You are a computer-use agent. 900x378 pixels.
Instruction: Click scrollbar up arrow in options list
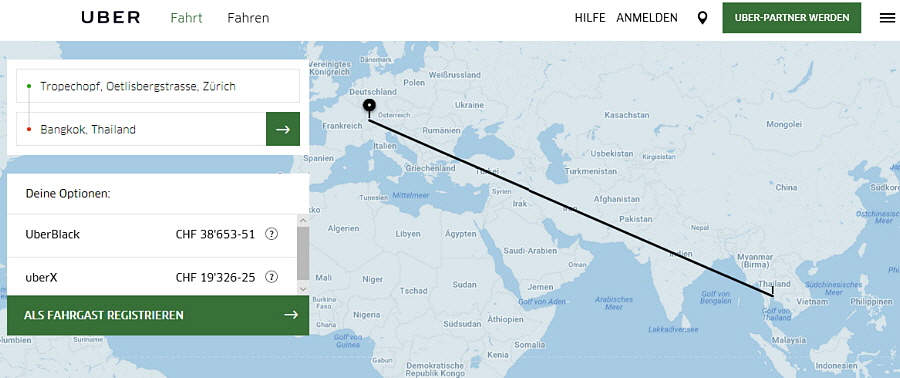coord(303,220)
